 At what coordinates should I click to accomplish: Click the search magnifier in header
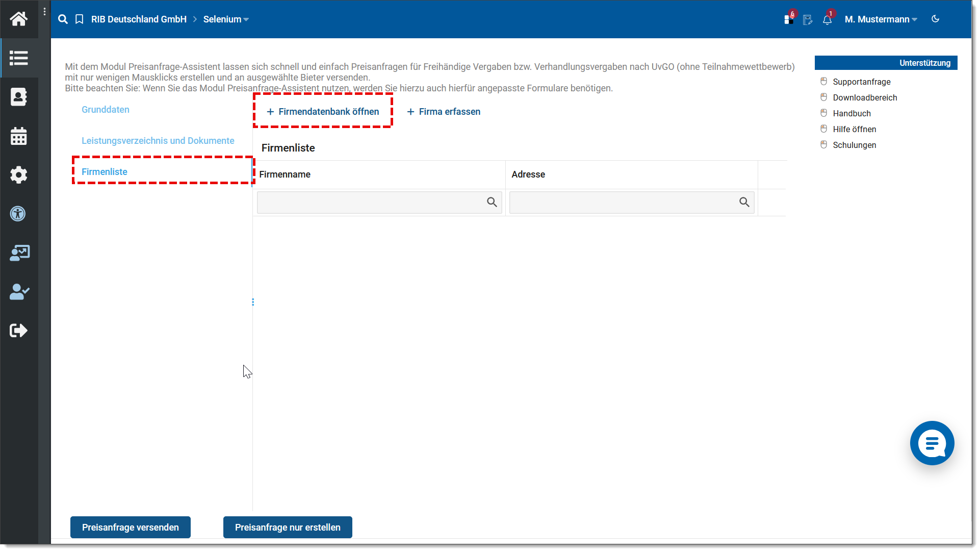click(x=63, y=19)
